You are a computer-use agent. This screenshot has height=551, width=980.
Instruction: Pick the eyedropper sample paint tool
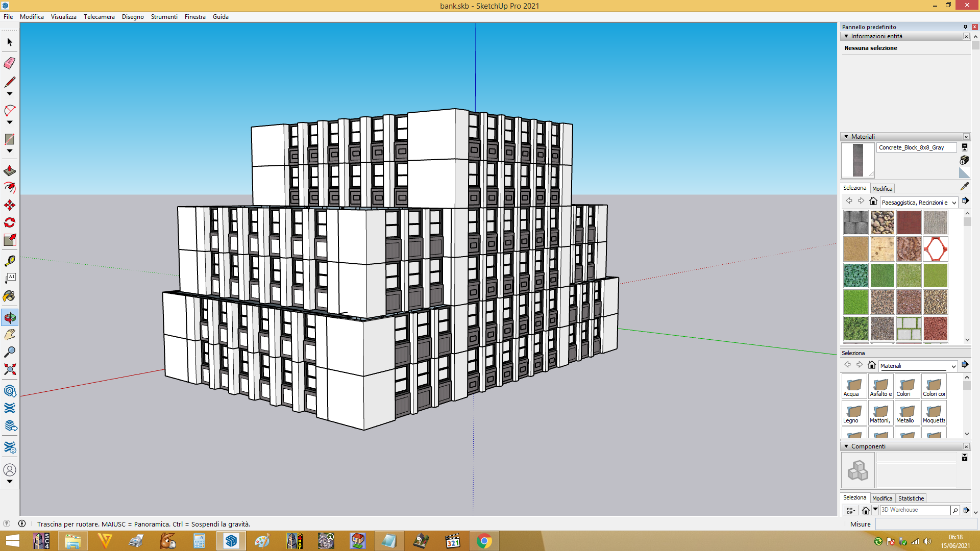(x=964, y=187)
